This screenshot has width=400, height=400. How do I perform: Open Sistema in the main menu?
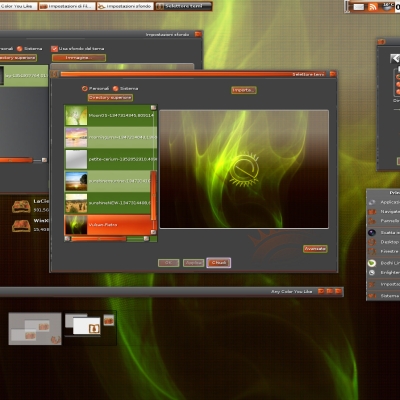[384, 296]
